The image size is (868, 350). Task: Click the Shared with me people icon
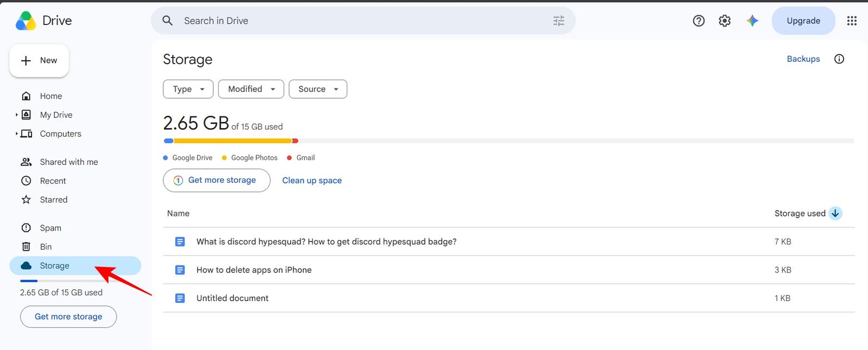(x=26, y=162)
